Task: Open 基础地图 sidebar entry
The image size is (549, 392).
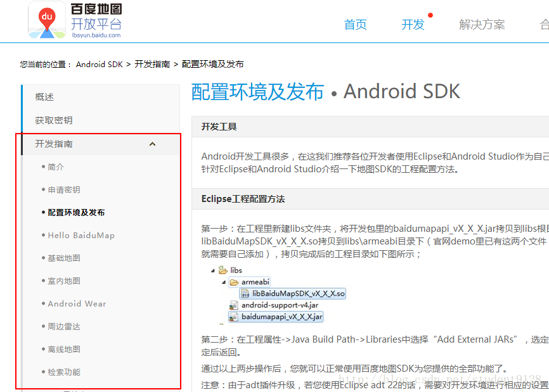Action: 64,258
